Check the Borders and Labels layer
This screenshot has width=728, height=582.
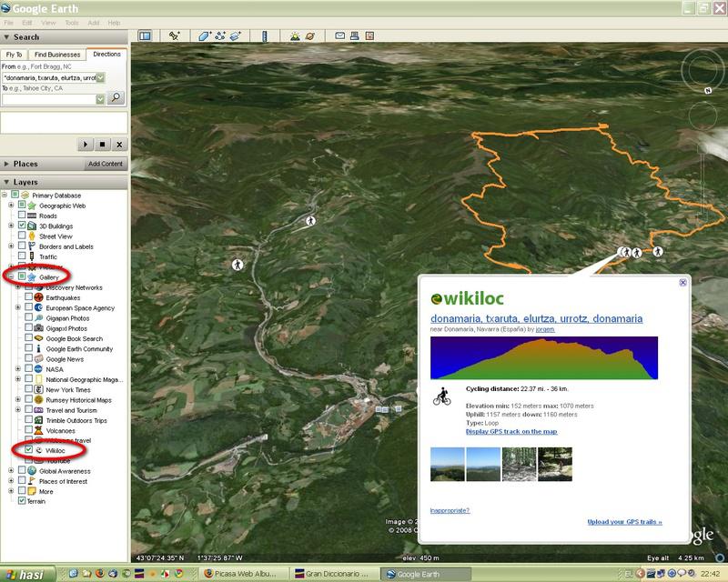click(x=22, y=246)
